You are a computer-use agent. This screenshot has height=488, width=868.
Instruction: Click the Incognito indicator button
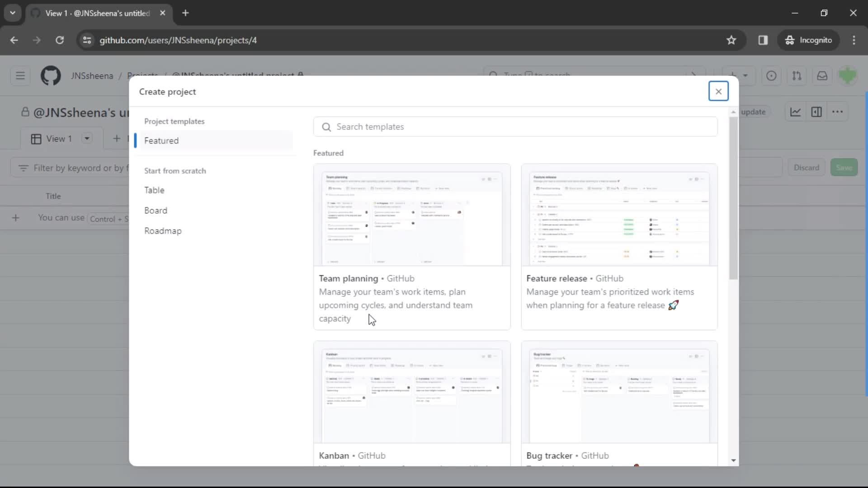pos(809,40)
